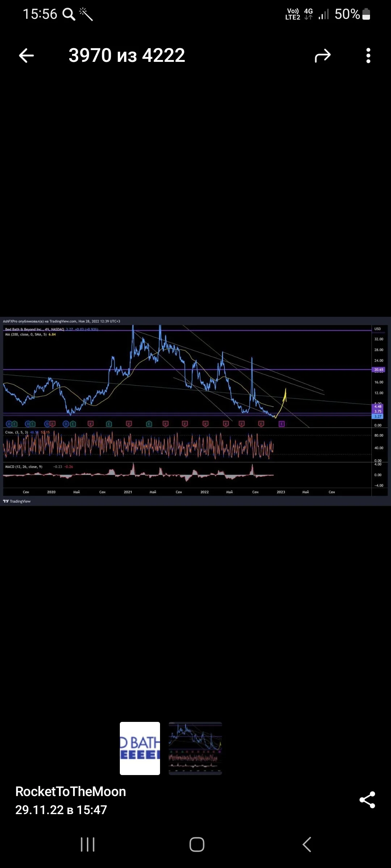This screenshot has height=868, width=391.
Task: Tap the 'MA (200, close, 0, SMA, 5)' label
Action: click(26, 335)
